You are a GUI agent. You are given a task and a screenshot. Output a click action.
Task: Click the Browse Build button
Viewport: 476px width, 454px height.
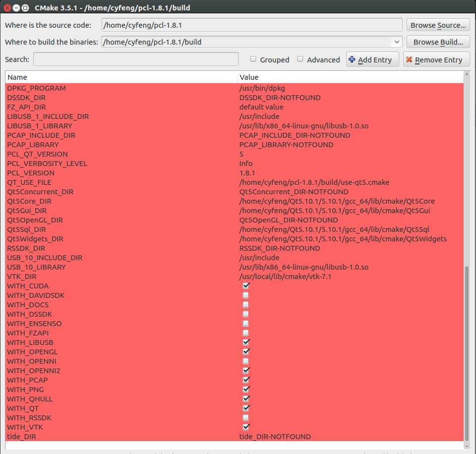[438, 42]
